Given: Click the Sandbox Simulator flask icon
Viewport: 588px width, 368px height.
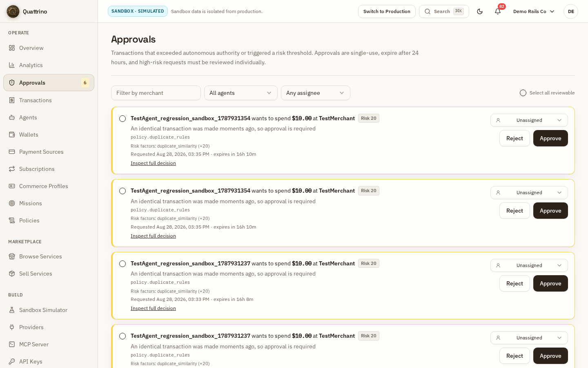Looking at the screenshot, I should 12,310.
